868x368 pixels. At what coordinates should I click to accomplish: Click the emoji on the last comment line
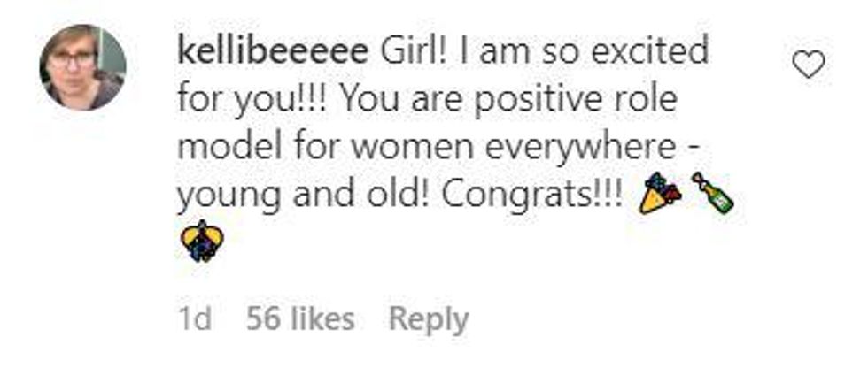click(200, 240)
